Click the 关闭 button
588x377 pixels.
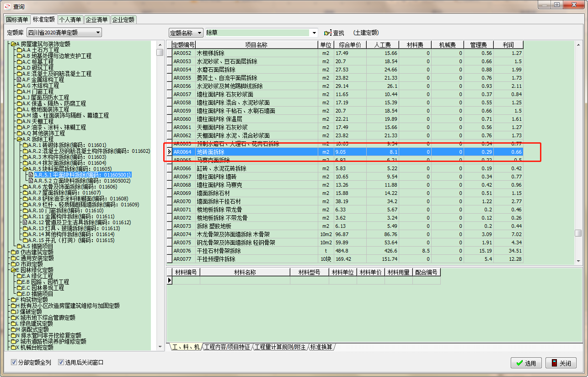[561, 363]
